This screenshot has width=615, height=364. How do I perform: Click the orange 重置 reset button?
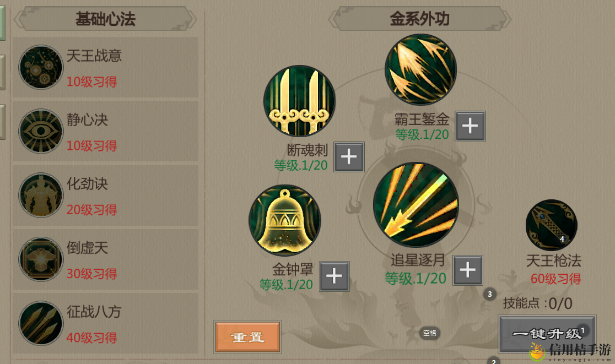tap(247, 337)
